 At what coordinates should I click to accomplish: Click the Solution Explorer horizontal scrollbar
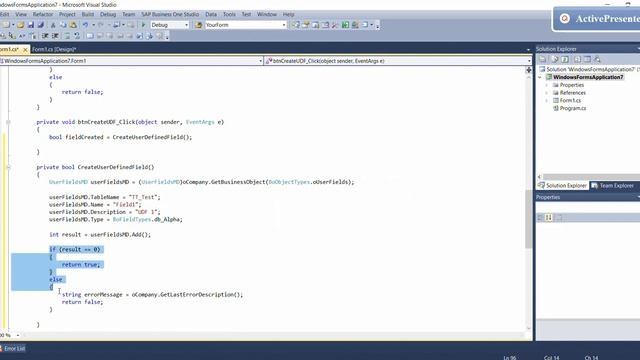click(x=588, y=177)
